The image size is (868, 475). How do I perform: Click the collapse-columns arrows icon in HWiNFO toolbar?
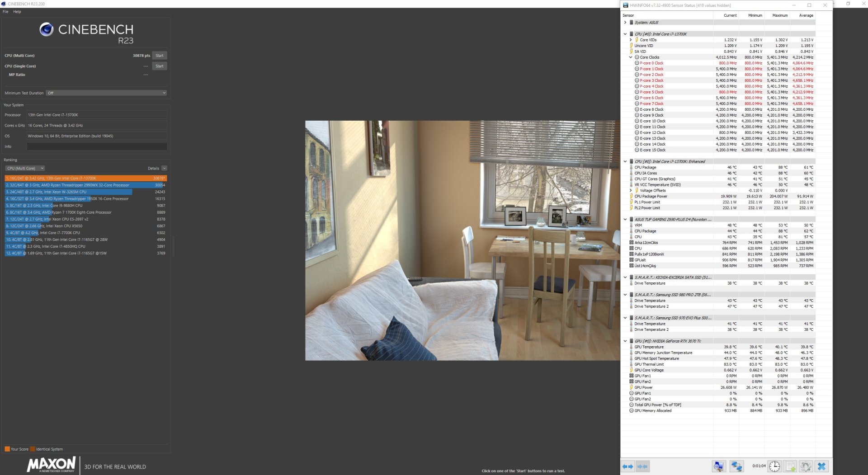click(642, 466)
